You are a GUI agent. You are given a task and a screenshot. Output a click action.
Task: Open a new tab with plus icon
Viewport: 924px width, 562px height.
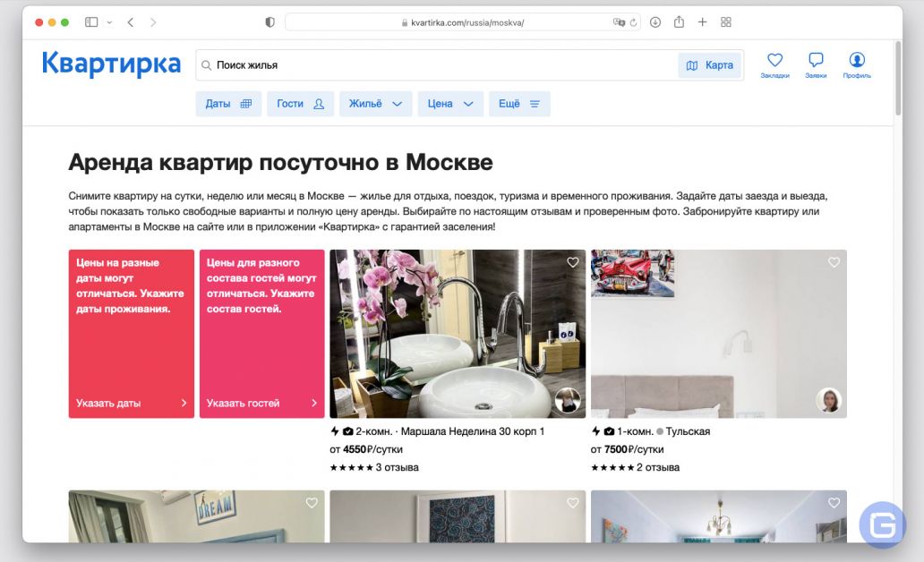tap(703, 22)
